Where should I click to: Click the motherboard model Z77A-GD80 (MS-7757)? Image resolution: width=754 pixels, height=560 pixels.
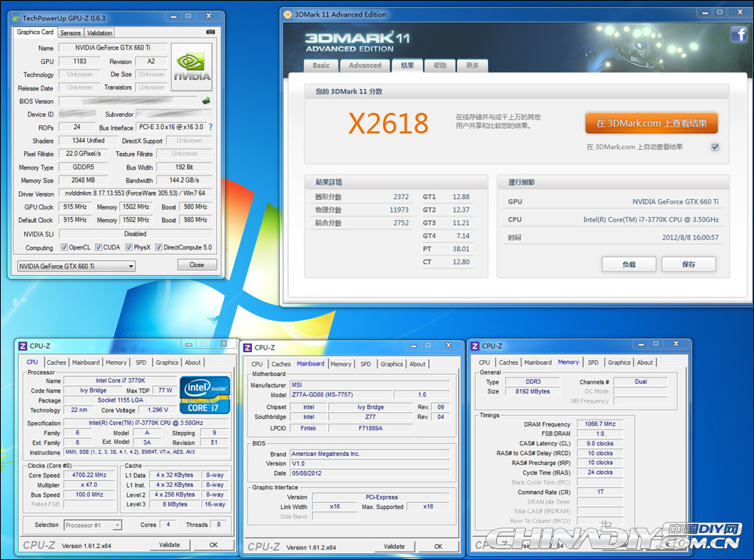click(341, 395)
